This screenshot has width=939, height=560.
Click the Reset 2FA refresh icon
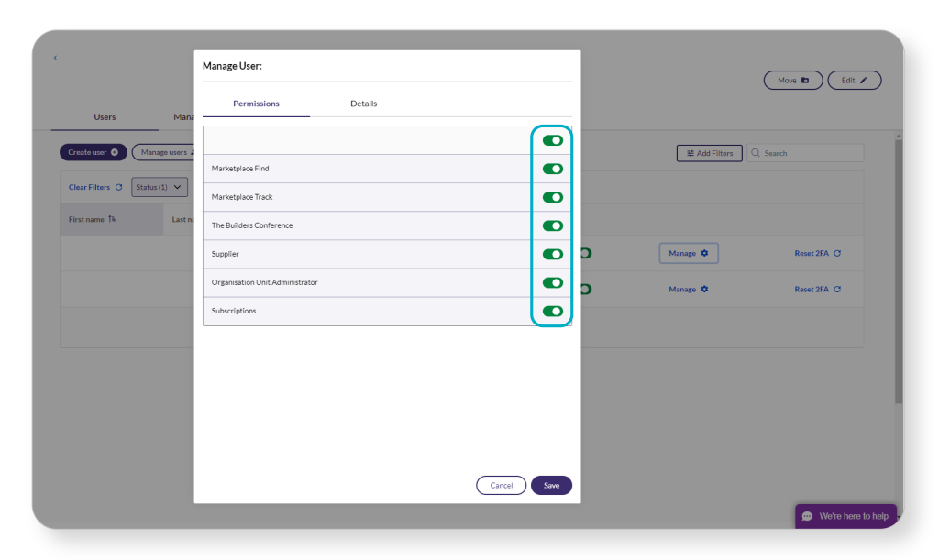[837, 253]
